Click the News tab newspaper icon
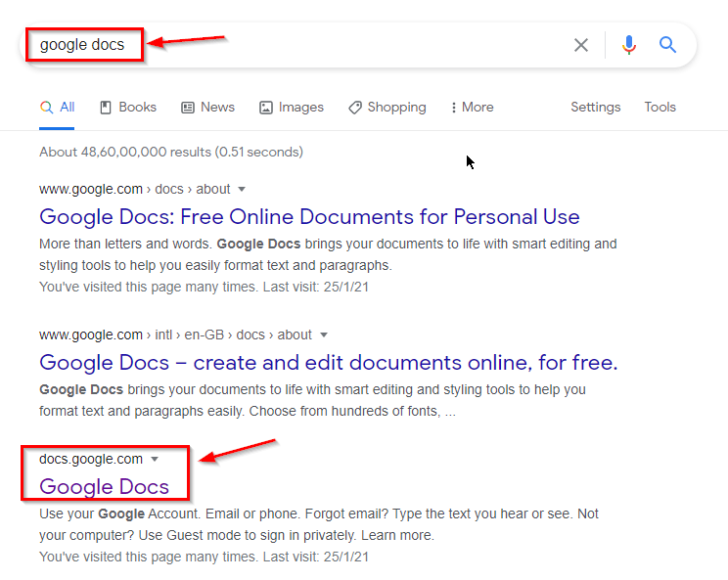 [x=188, y=108]
